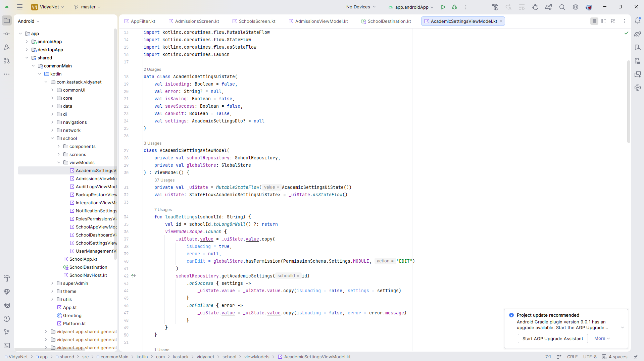Sync project with Gradle files

click(x=549, y=7)
